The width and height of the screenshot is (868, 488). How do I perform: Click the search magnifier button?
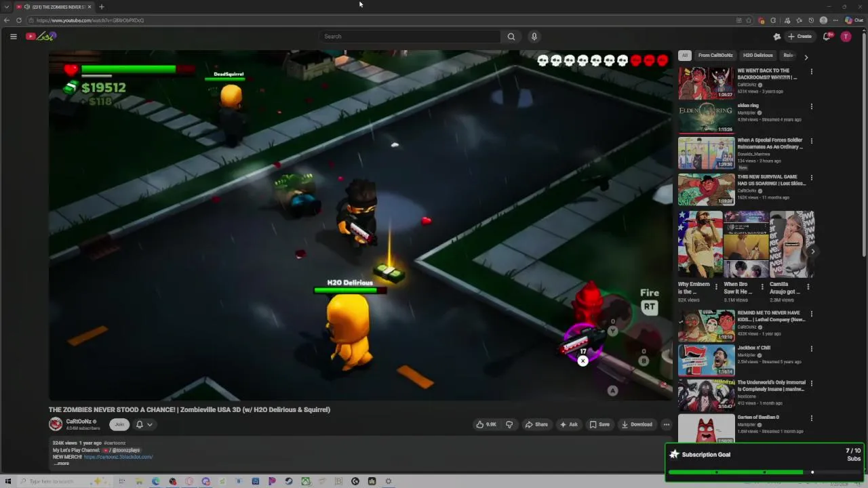coord(511,37)
